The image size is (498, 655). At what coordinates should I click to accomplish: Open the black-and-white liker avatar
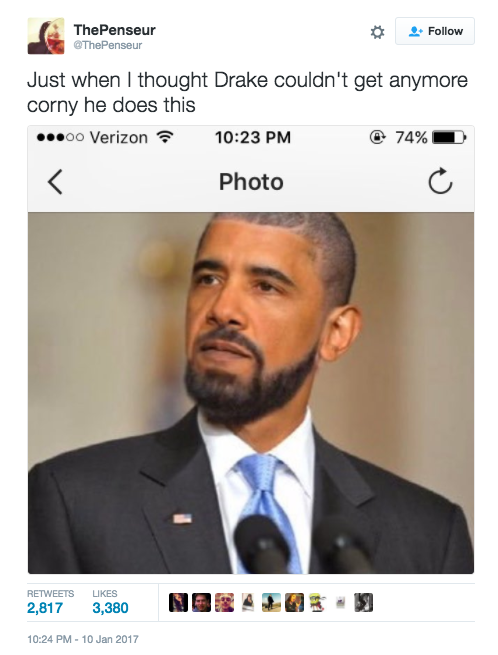pos(363,603)
